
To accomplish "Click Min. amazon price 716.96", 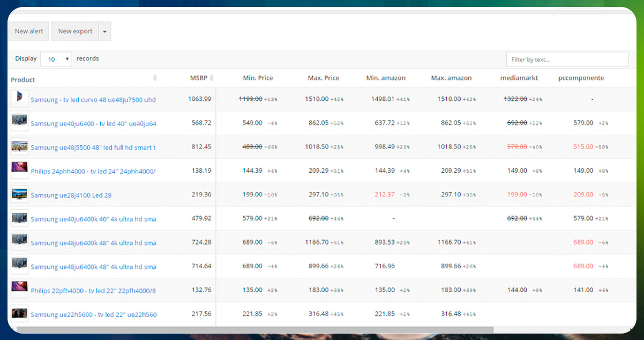I will pyautogui.click(x=385, y=266).
